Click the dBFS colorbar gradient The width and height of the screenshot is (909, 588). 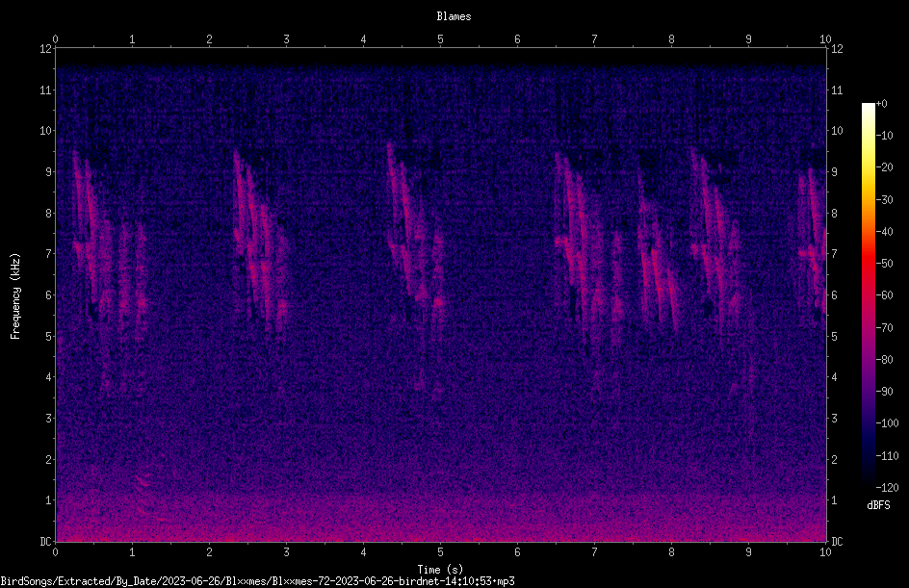(868, 294)
